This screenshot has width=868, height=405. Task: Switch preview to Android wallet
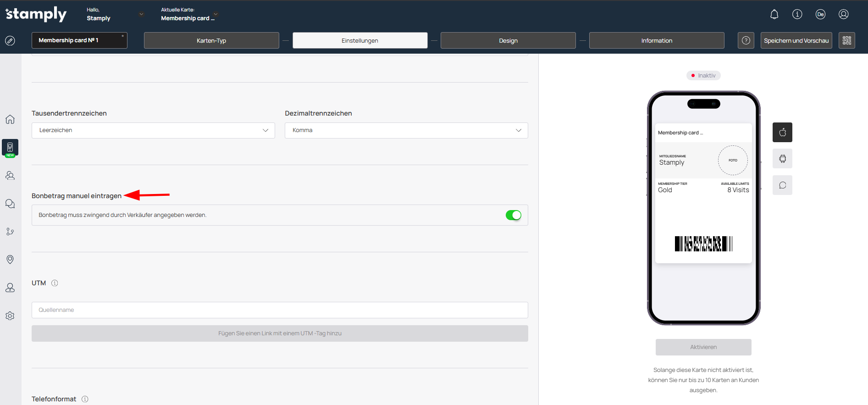coord(782,159)
